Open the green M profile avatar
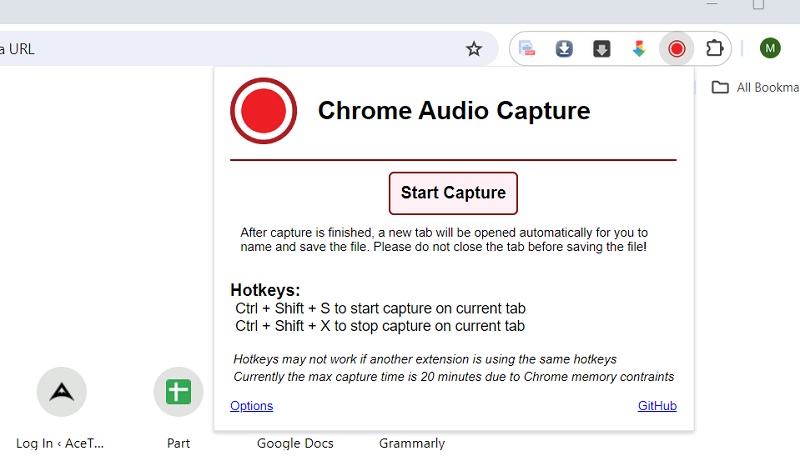Screen dimensions: 800x476 pyautogui.click(x=770, y=48)
